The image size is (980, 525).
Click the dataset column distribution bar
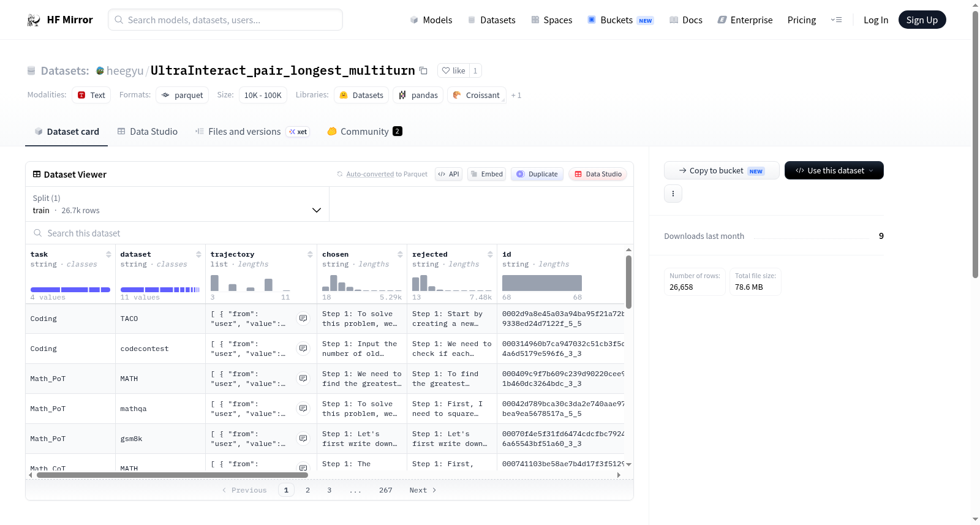tap(160, 289)
